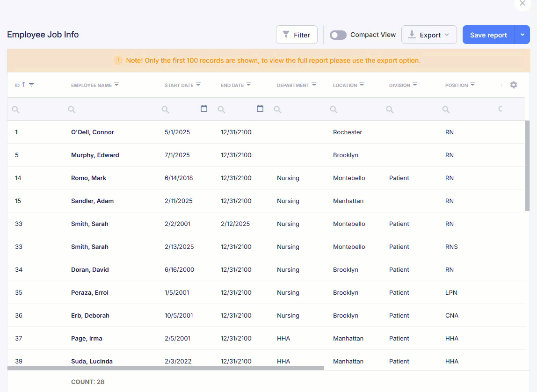
Task: Click the vertical scrollbar thumb
Action: [x=528, y=166]
